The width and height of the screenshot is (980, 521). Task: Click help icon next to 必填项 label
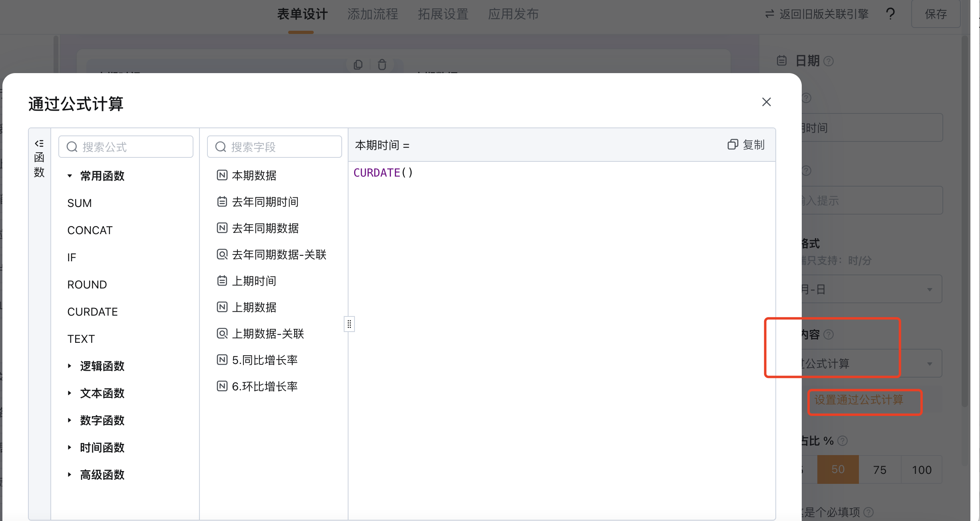[868, 512]
